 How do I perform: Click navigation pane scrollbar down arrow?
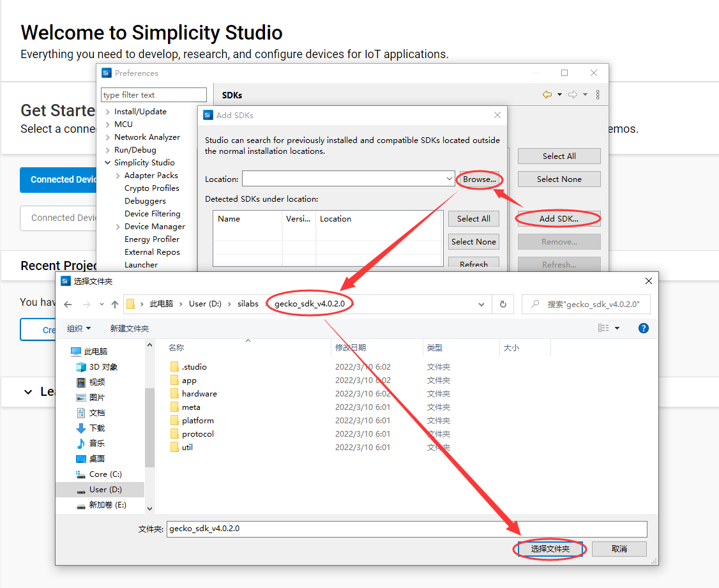149,508
